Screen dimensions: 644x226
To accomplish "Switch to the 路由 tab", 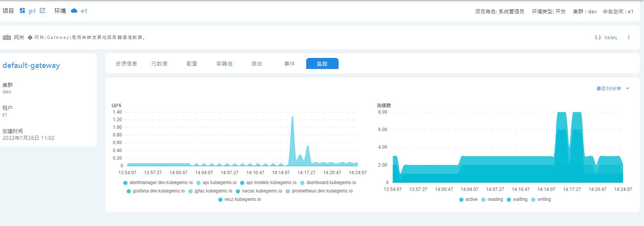I will [x=257, y=64].
